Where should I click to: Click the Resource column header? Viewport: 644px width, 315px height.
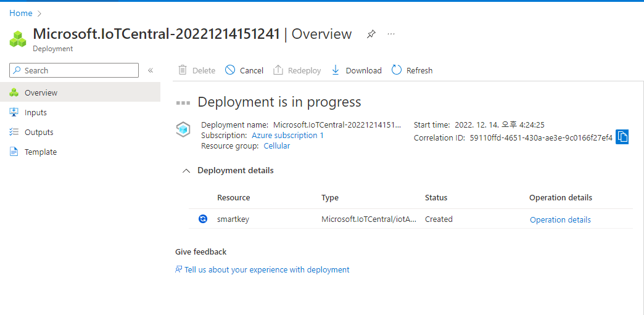(x=233, y=197)
